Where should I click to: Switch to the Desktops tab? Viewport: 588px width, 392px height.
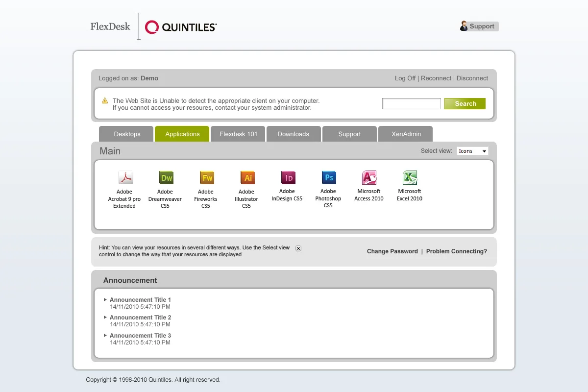[x=127, y=134]
